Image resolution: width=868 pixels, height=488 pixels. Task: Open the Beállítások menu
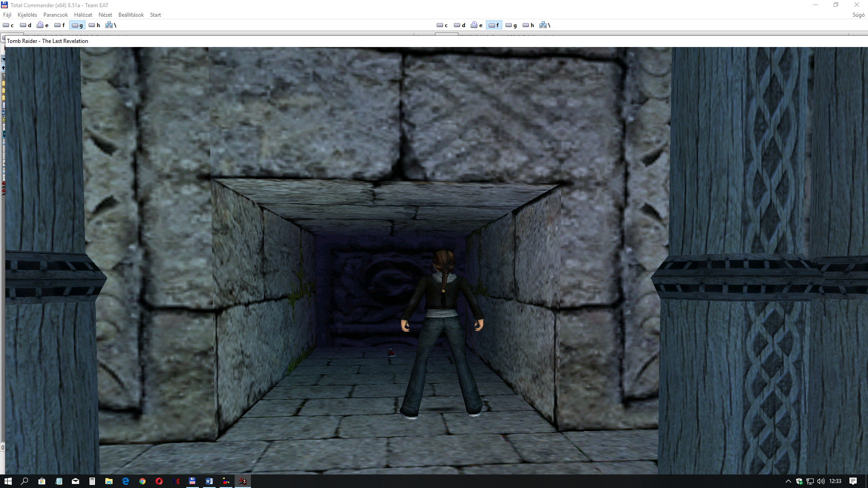pos(131,15)
